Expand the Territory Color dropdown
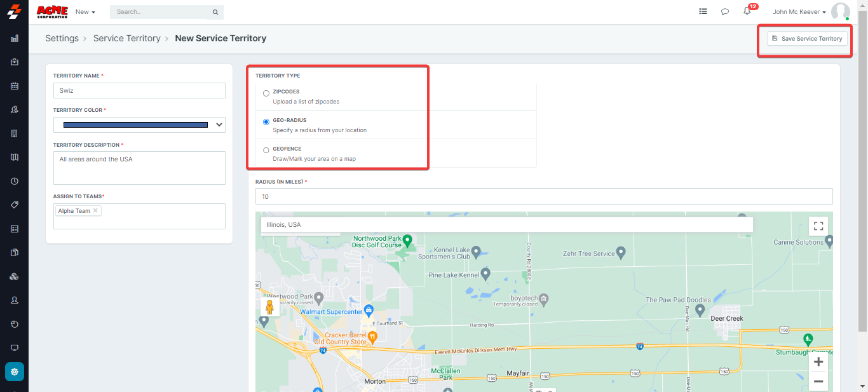The width and height of the screenshot is (868, 392). click(139, 125)
